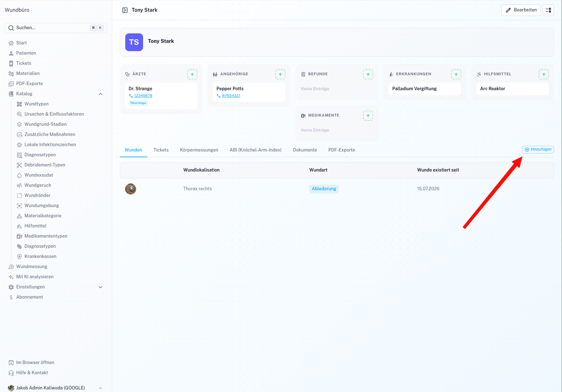Open Wundränder catalog entry

tap(38, 195)
